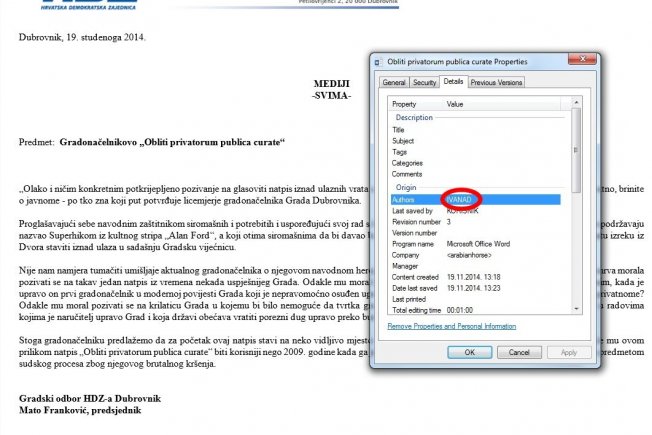Select the Version number row
Image resolution: width=652 pixels, height=435 pixels.
[x=475, y=233]
